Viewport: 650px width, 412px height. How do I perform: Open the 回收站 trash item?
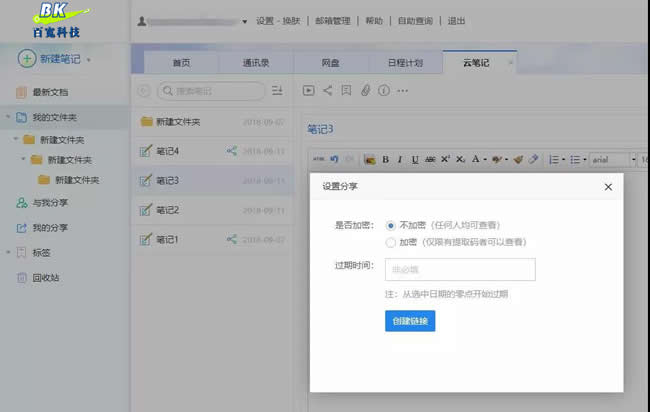(x=46, y=278)
